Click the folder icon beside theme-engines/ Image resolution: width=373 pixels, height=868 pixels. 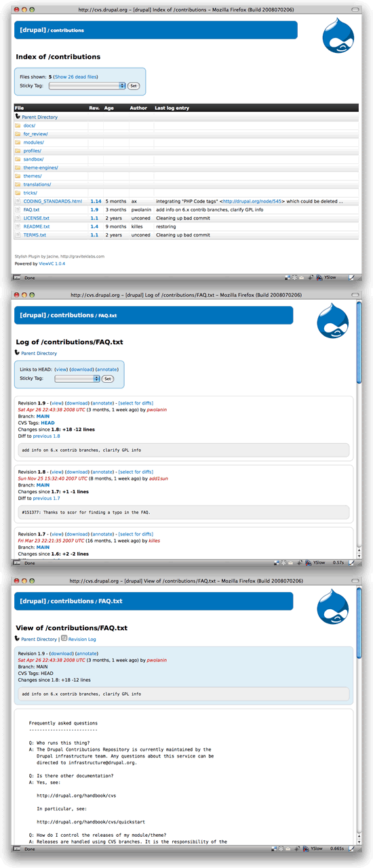tap(18, 167)
